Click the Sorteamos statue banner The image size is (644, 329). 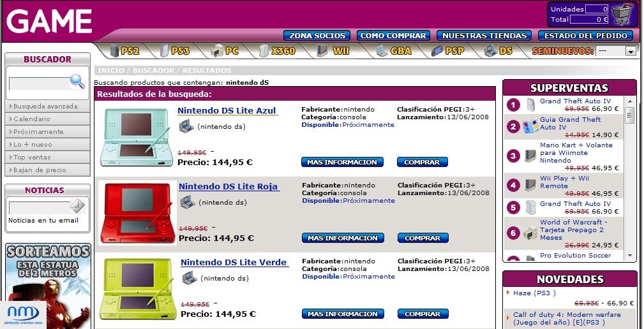click(48, 286)
